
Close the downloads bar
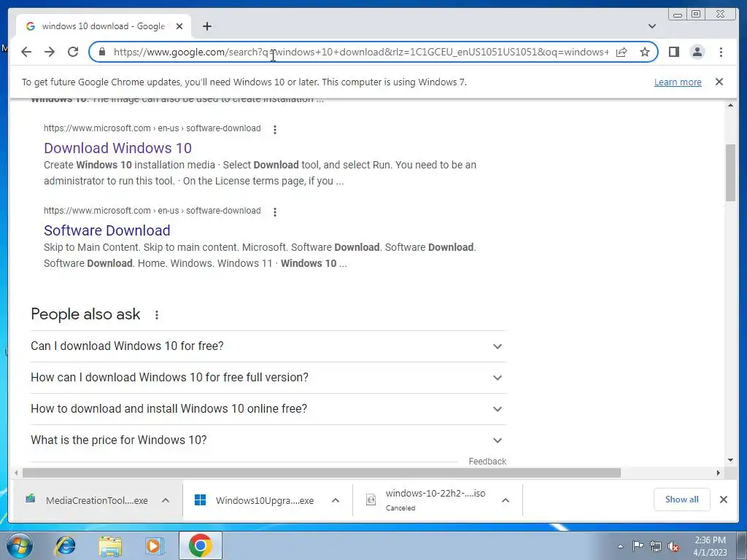pos(724,499)
